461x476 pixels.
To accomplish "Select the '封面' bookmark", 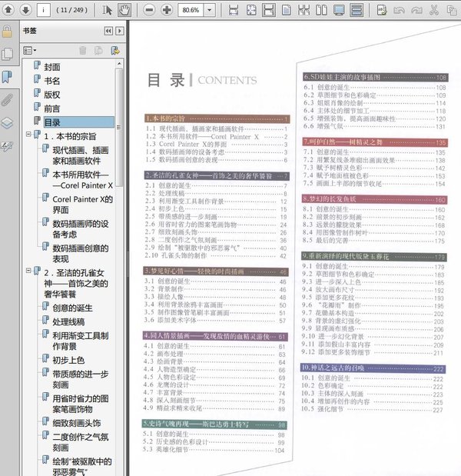I will tap(52, 66).
